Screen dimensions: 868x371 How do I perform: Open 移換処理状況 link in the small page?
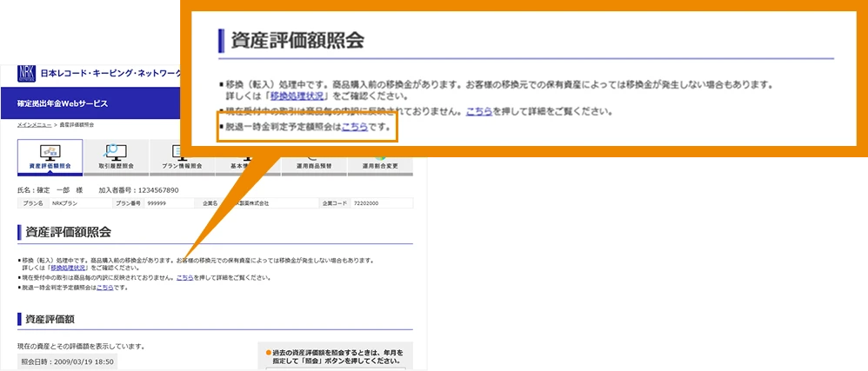point(70,268)
